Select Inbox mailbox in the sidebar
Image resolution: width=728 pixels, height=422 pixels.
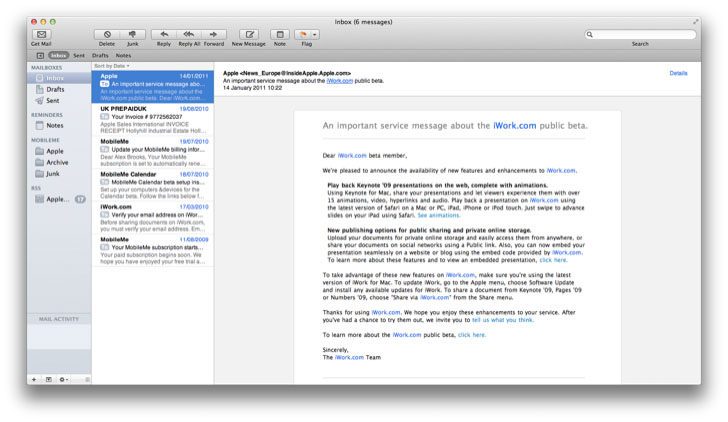click(59, 78)
